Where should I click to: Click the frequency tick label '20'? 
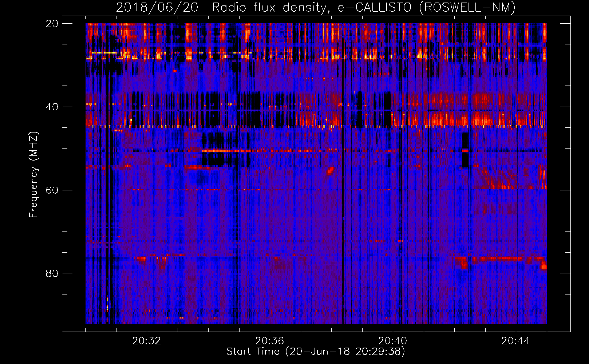(x=52, y=24)
